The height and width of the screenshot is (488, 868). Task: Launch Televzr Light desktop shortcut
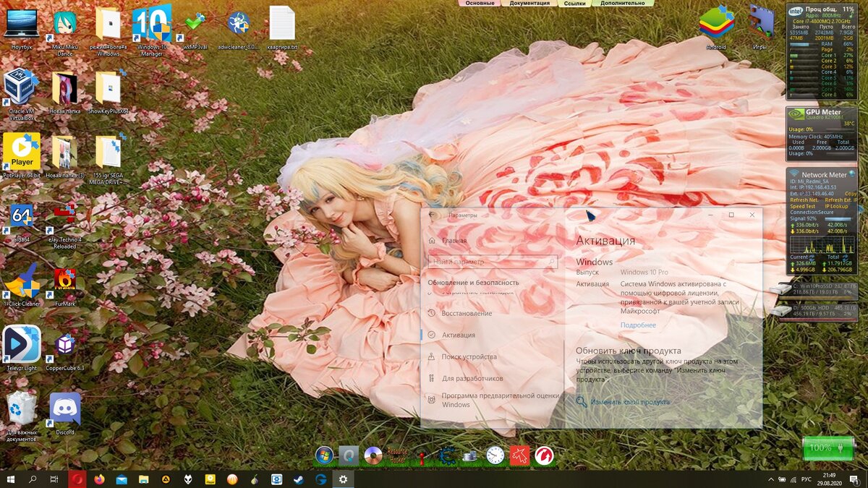(x=22, y=348)
